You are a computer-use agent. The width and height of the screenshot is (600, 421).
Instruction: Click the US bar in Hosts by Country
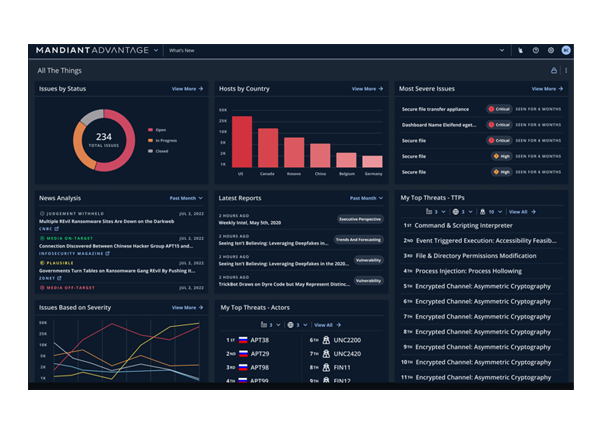(x=242, y=142)
